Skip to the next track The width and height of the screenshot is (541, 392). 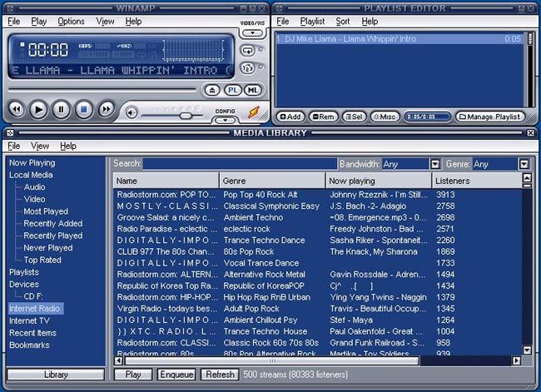click(107, 110)
